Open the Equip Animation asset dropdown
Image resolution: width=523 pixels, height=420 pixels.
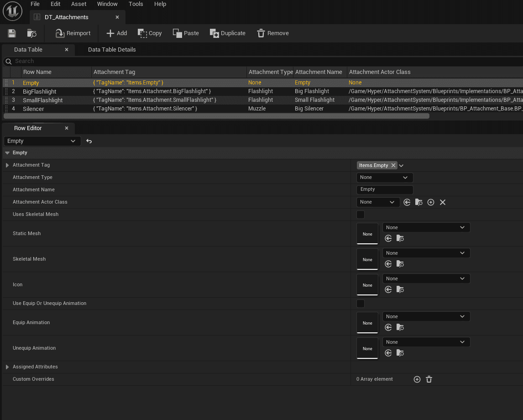click(426, 316)
